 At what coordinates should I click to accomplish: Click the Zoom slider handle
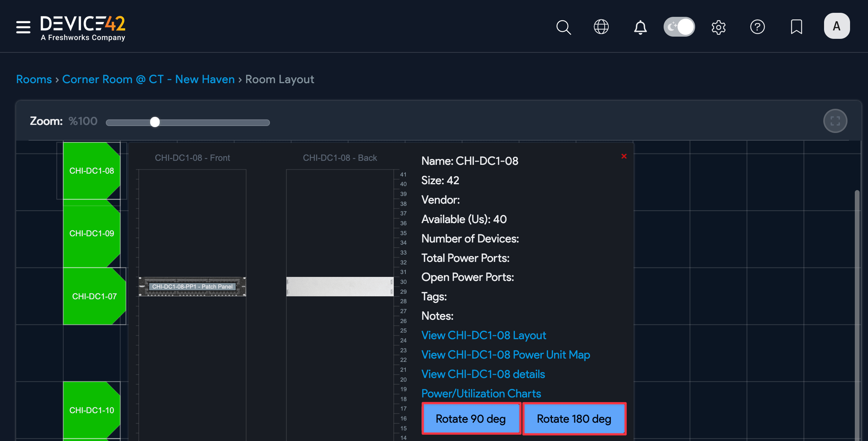pos(155,122)
